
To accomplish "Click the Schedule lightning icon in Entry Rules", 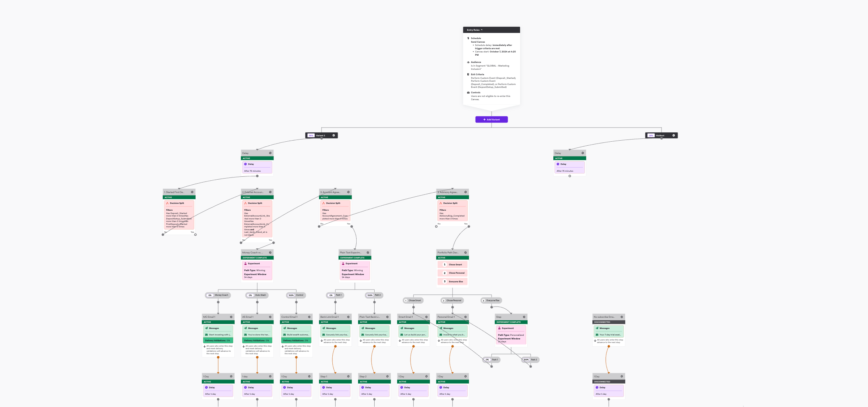I will point(468,38).
